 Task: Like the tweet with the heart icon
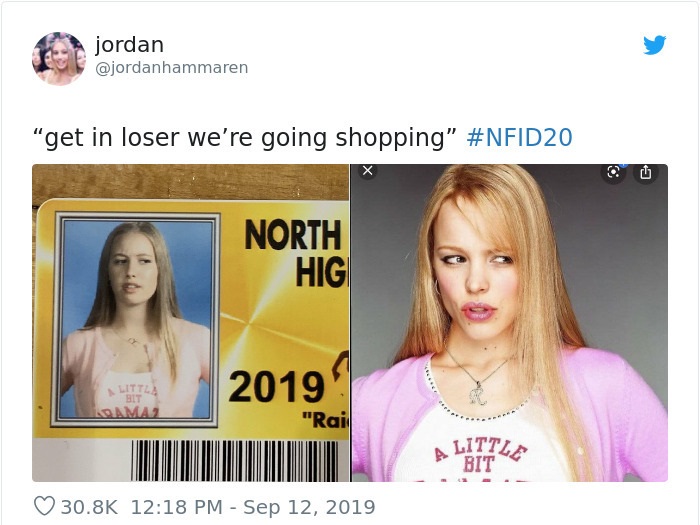tap(44, 506)
